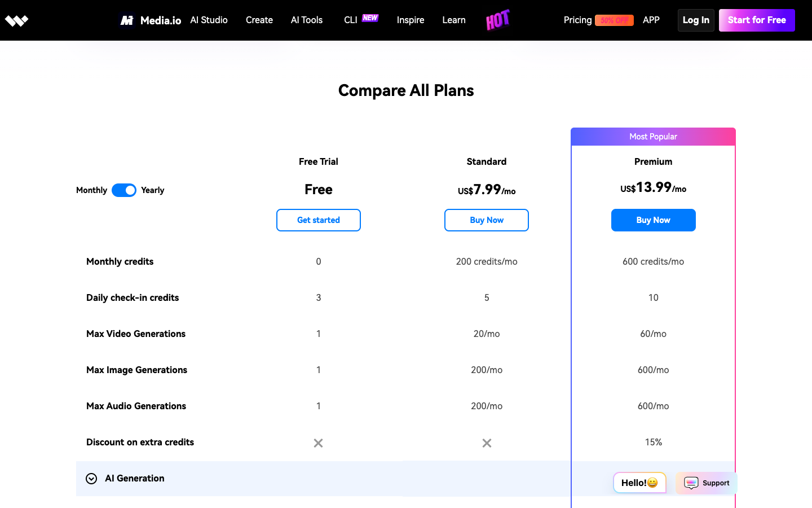Click Buy Now for Premium plan

click(654, 220)
